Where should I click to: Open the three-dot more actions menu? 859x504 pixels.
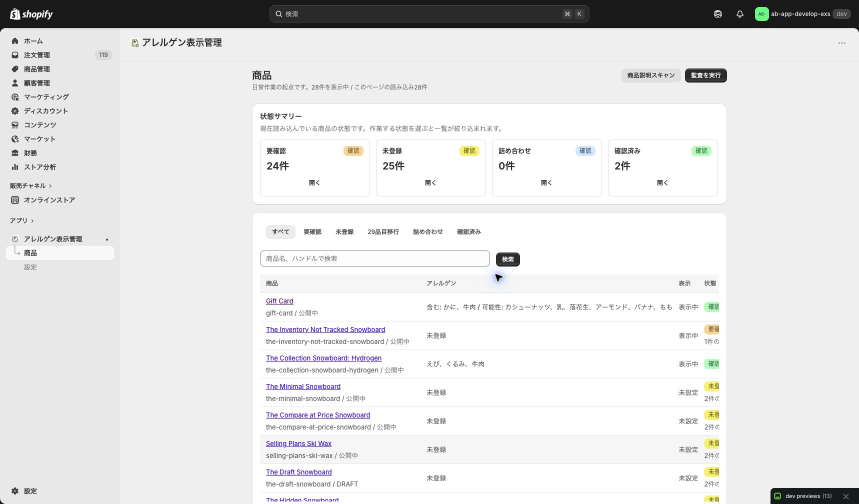click(842, 43)
